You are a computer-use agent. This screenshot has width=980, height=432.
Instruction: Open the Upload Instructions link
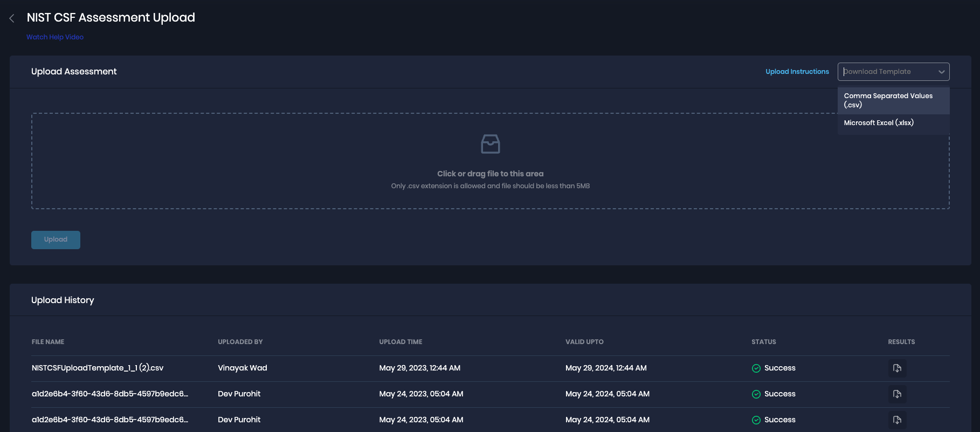797,72
